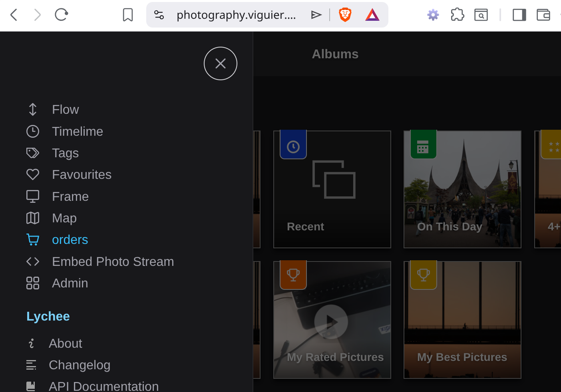The image size is (561, 392).
Task: Open the My Best Pictures album
Action: tap(462, 320)
